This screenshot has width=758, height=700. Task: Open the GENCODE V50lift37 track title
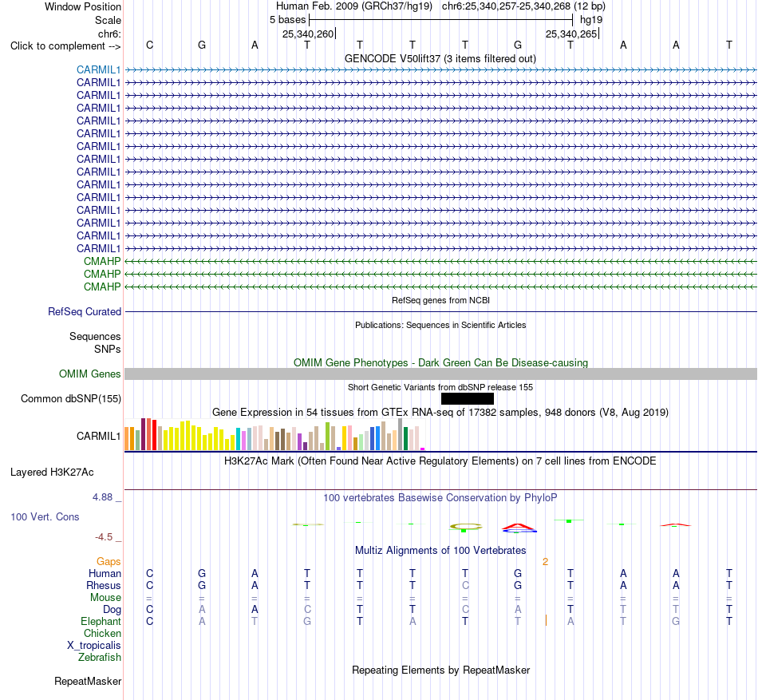pyautogui.click(x=440, y=58)
